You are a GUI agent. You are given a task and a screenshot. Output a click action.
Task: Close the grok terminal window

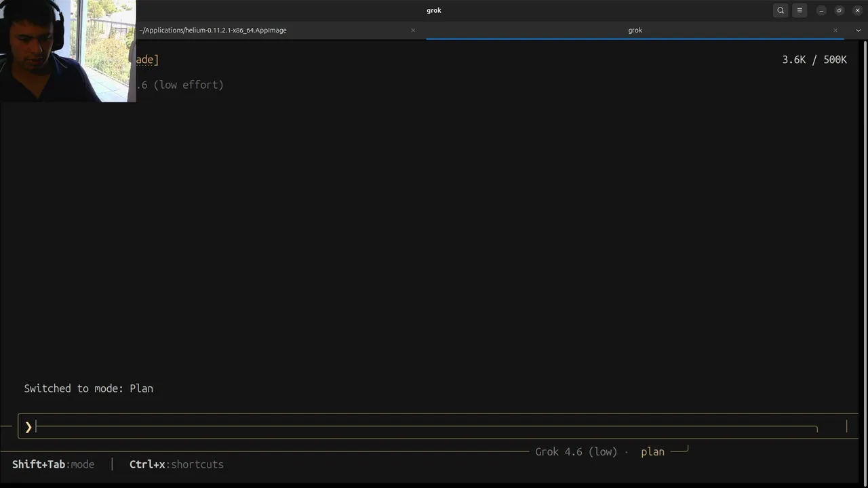(857, 10)
